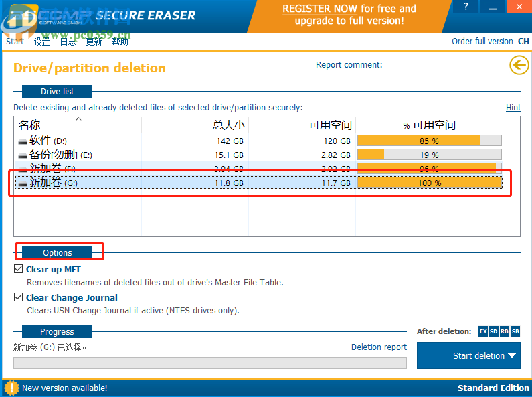
Task: Toggle the Clear Change Journal checkbox
Action: (x=18, y=297)
